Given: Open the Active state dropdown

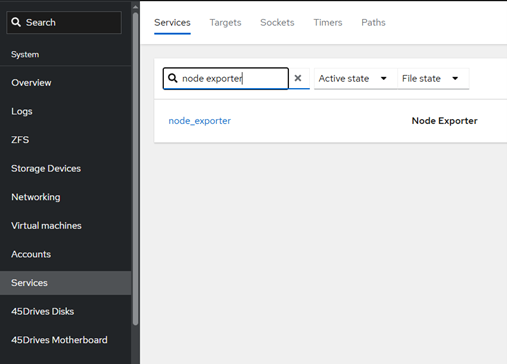Looking at the screenshot, I should coord(355,79).
